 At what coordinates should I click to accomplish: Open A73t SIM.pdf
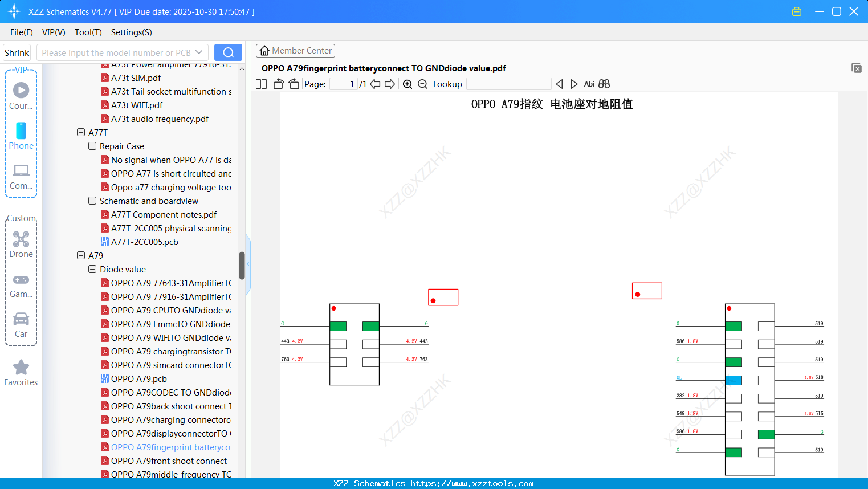point(136,78)
